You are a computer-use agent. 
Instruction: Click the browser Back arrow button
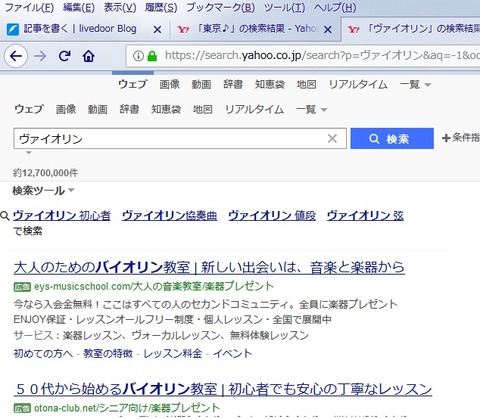pos(16,56)
